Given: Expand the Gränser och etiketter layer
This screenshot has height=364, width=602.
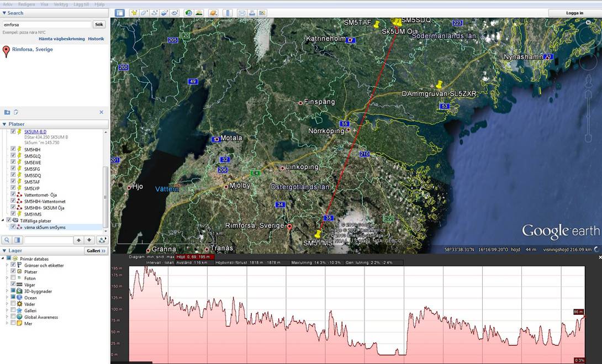Looking at the screenshot, I should point(7,265).
